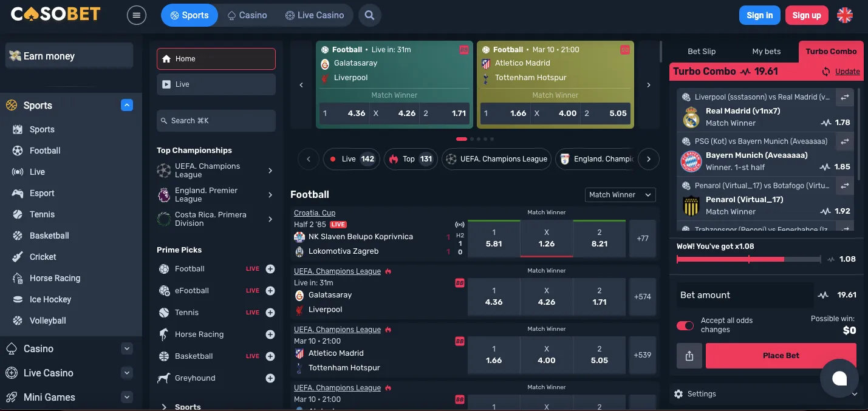868x411 pixels.
Task: Click the active carousel pagination dot
Action: pyautogui.click(x=462, y=139)
